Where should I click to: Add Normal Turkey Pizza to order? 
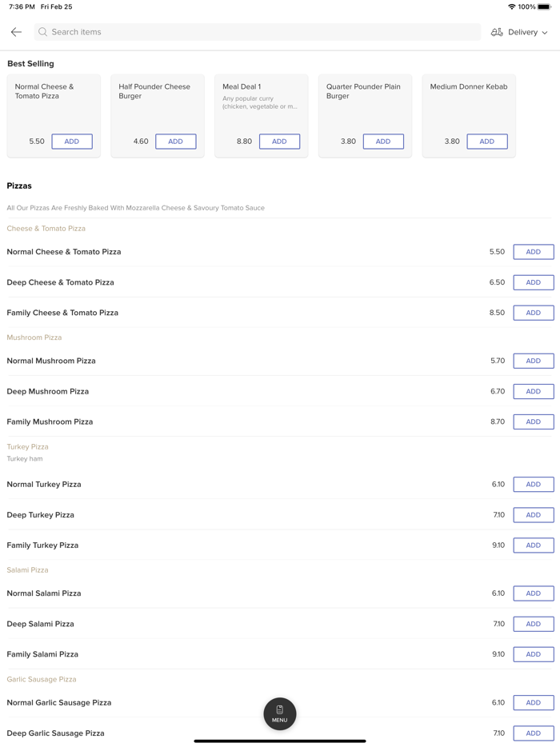(533, 485)
